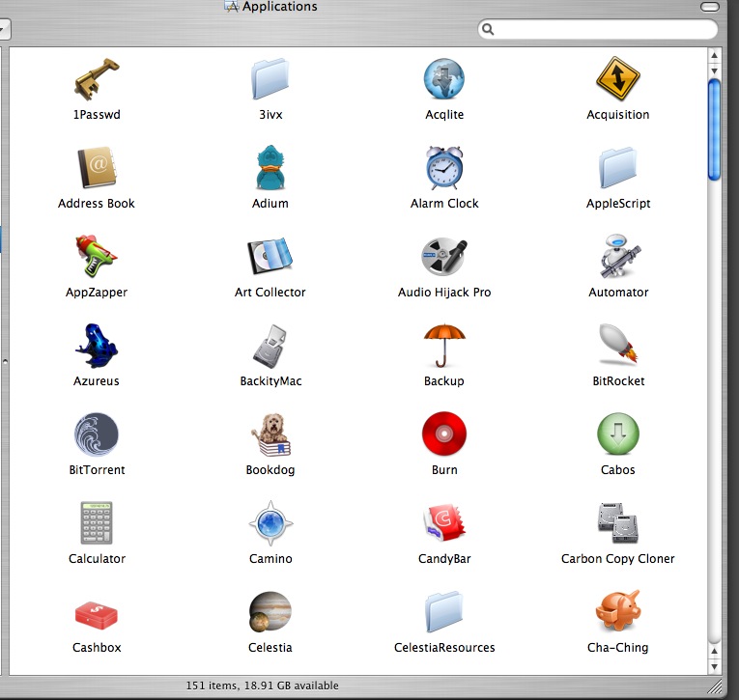The height and width of the screenshot is (700, 739).
Task: Select the Address Book icon
Action: (98, 168)
